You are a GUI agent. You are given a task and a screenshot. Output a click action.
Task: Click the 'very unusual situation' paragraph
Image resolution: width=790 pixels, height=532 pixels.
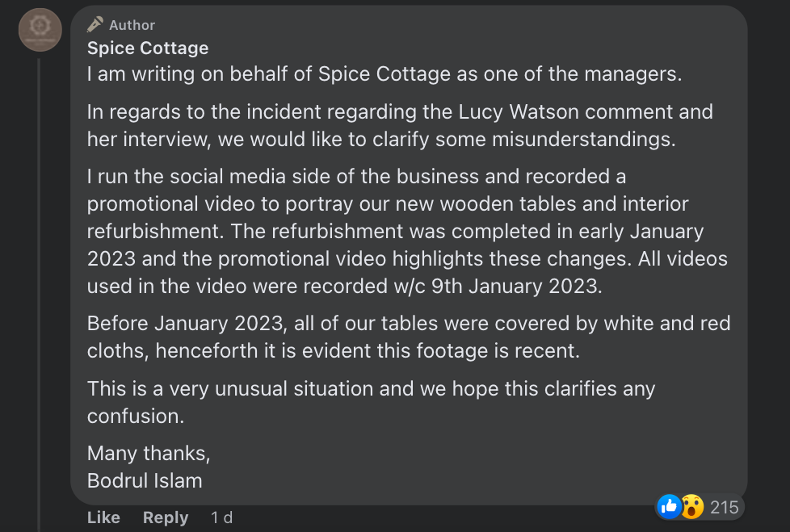[x=371, y=402]
